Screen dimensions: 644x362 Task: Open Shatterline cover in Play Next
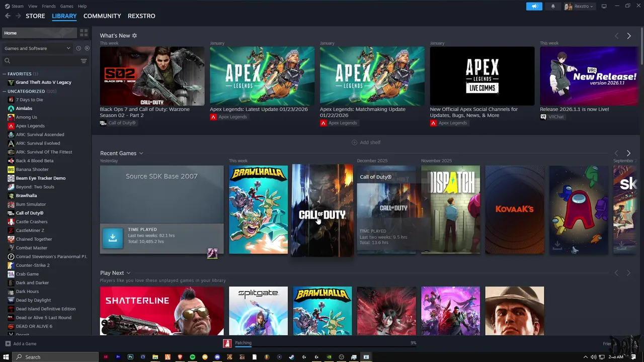tap(162, 311)
